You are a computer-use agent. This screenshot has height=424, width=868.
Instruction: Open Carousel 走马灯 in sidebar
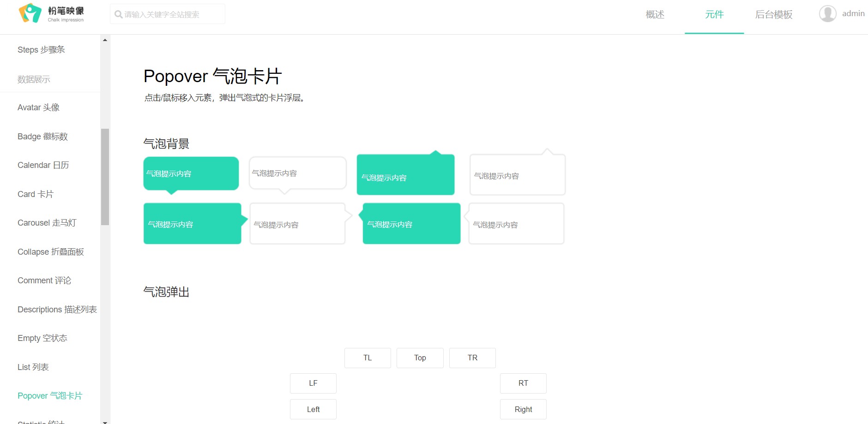point(47,223)
